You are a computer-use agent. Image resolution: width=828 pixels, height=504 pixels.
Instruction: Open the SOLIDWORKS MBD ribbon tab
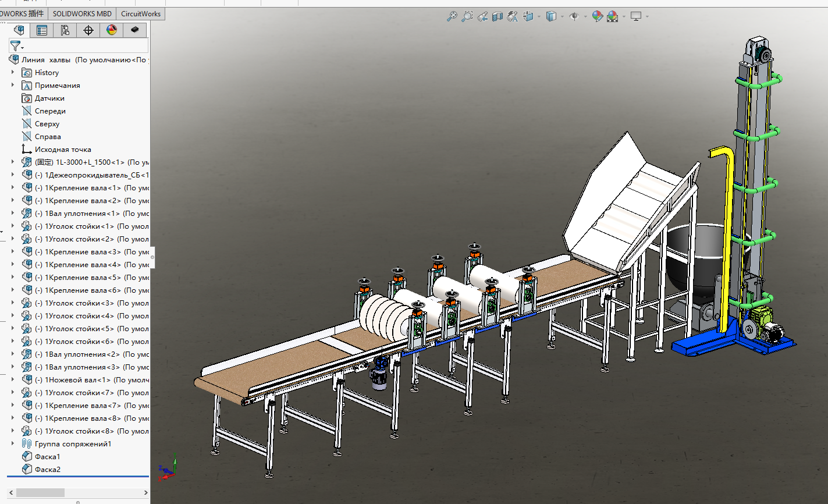point(82,13)
